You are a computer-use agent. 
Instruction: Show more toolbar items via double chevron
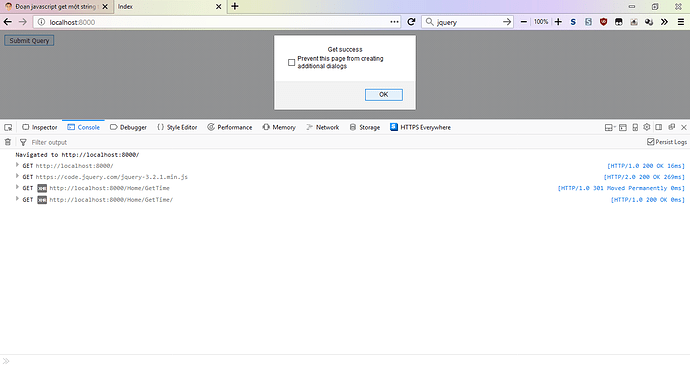pos(664,22)
